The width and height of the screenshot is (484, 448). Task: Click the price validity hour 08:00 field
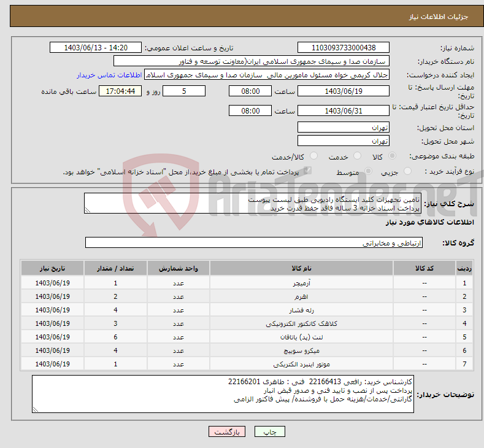point(250,110)
